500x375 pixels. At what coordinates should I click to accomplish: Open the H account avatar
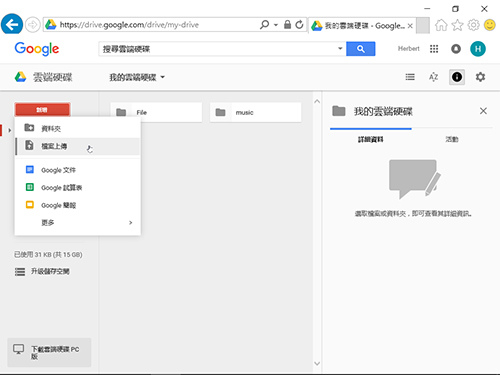pos(478,49)
